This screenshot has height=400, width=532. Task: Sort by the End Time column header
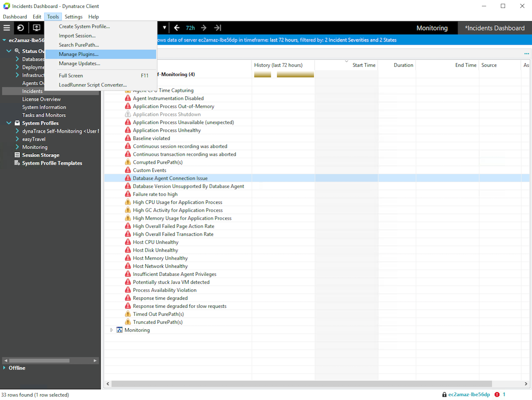click(x=447, y=65)
